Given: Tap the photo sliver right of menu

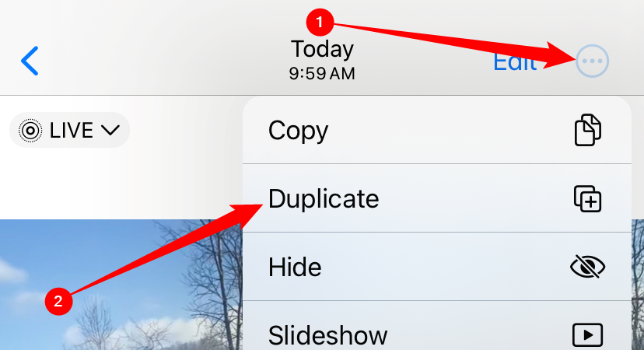Looking at the screenshot, I should tap(638, 285).
